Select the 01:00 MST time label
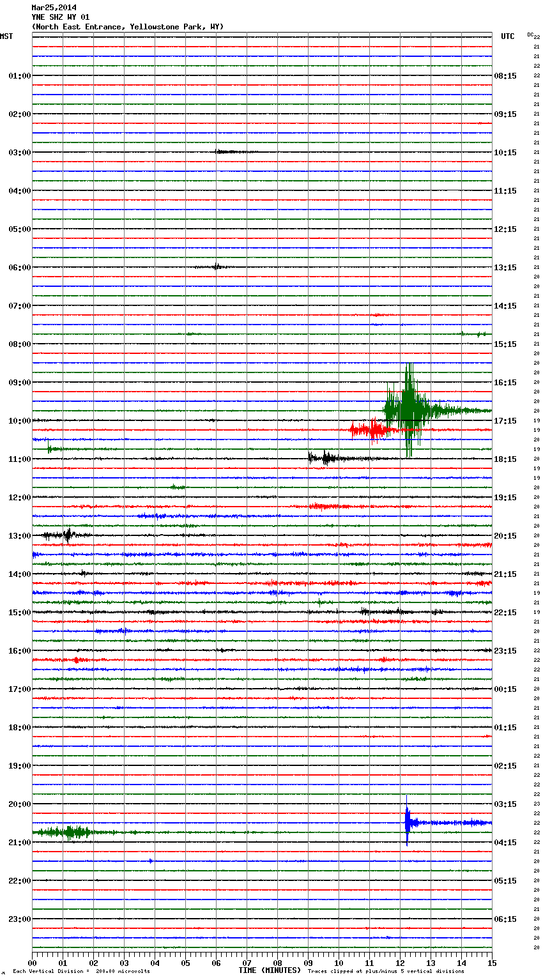The width and height of the screenshot is (543, 980). click(x=20, y=76)
